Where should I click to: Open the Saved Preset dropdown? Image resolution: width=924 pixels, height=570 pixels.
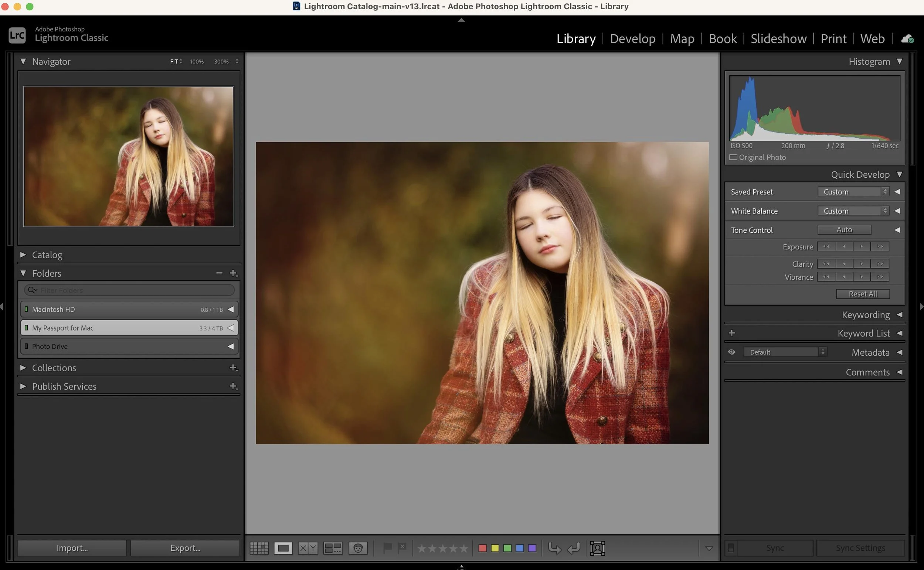coord(853,192)
